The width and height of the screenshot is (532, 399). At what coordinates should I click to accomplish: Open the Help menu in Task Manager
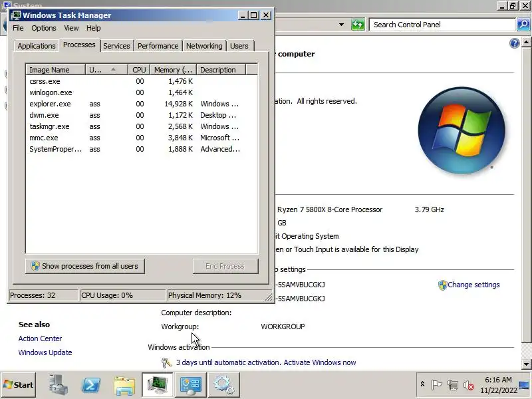93,28
